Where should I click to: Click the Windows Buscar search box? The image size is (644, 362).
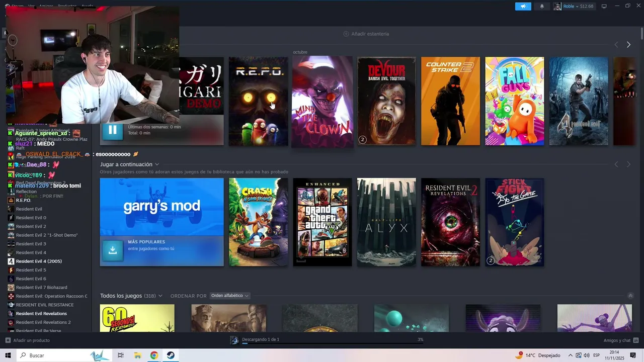click(64, 355)
